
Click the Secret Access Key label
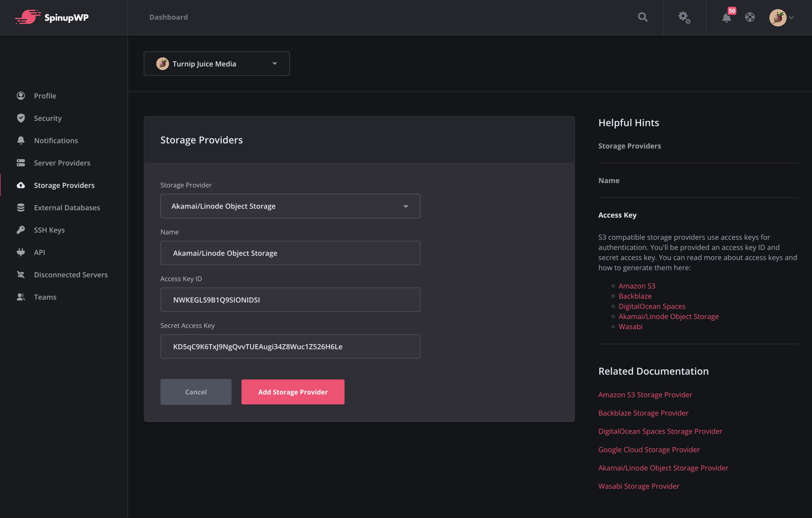187,325
